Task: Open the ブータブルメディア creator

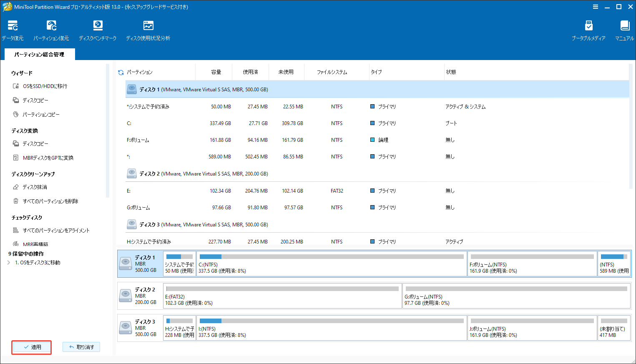Action: pos(588,29)
